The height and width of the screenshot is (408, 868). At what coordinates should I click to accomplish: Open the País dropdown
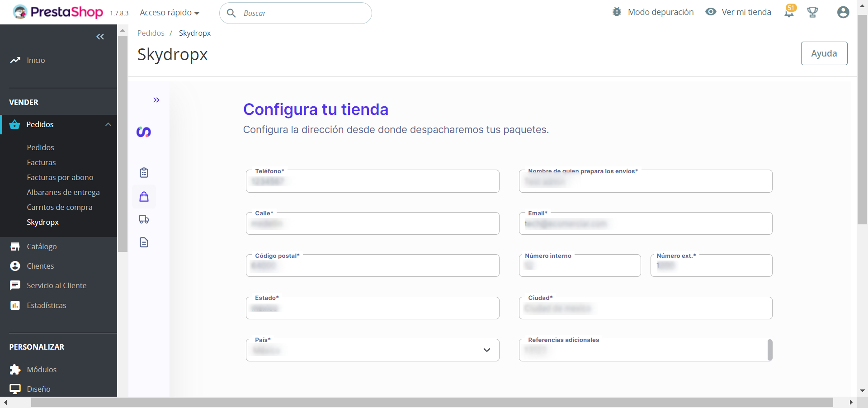tap(373, 350)
